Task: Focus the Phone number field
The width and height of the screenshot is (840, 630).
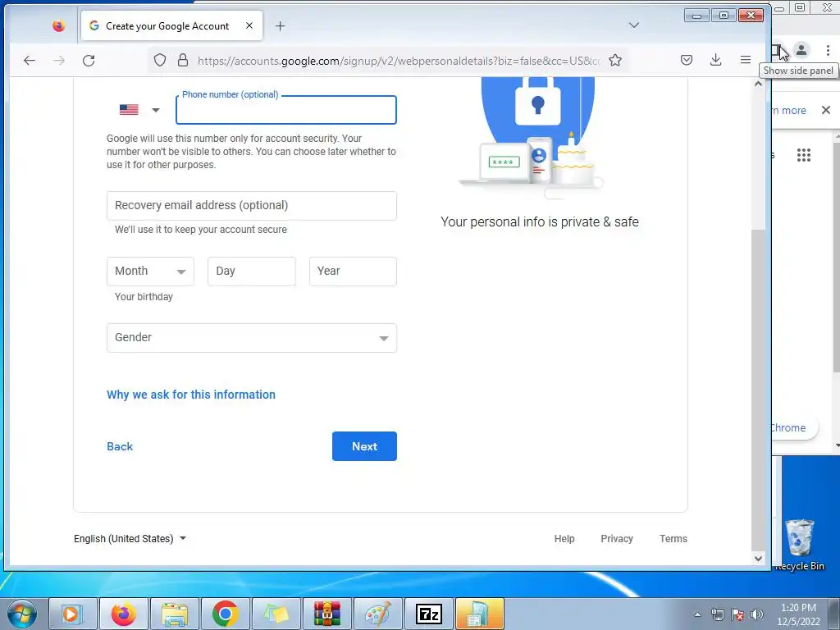Action: pos(286,110)
